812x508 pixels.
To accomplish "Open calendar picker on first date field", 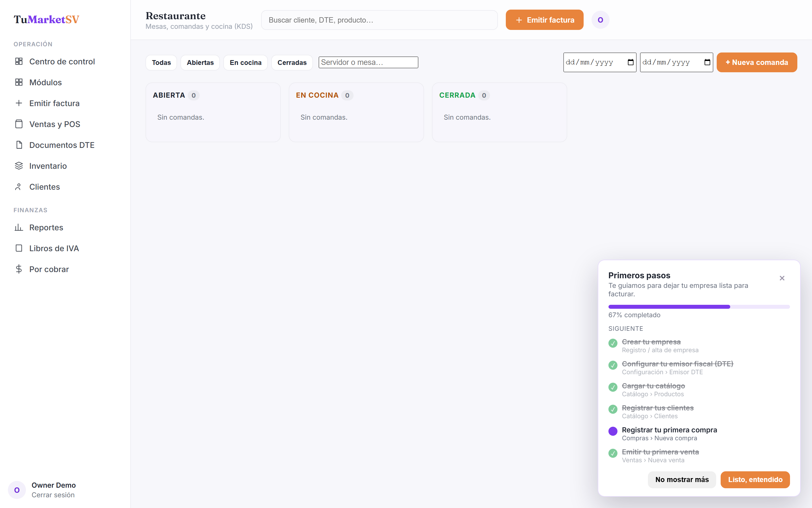I will point(630,62).
